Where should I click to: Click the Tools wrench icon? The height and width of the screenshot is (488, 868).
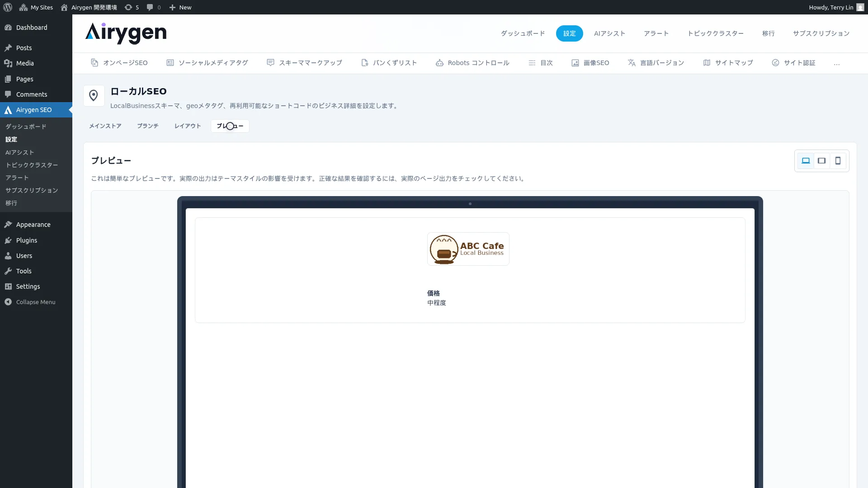coord(8,271)
